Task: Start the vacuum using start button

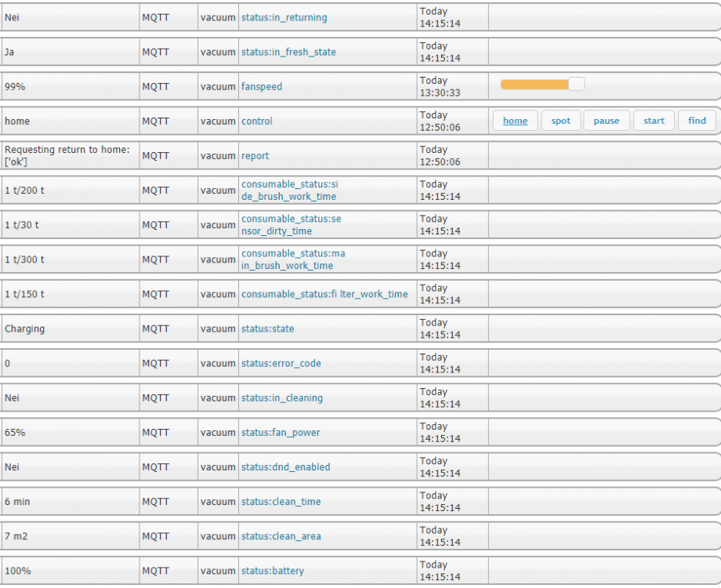Action: point(654,121)
